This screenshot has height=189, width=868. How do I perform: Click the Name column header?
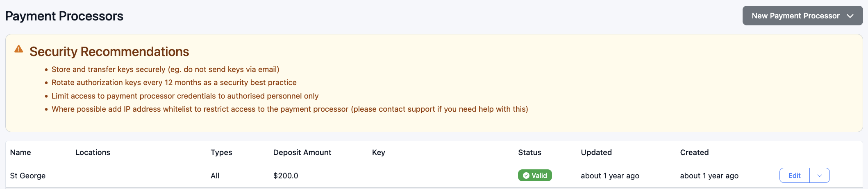[20, 153]
